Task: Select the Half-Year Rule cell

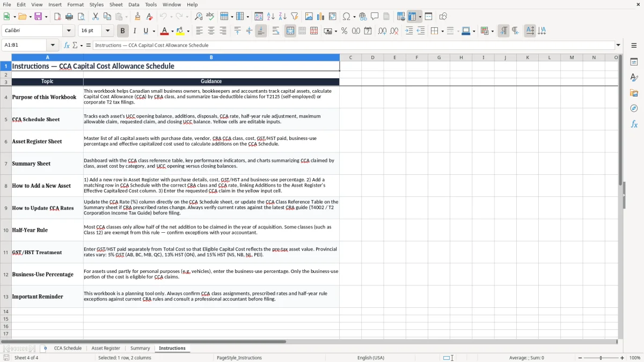Action: coord(47,230)
